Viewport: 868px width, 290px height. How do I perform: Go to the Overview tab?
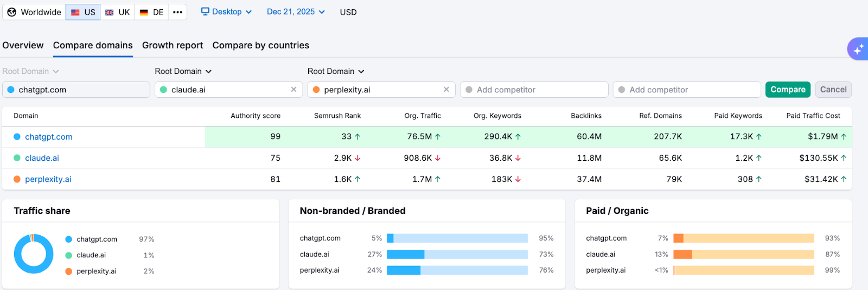click(23, 46)
